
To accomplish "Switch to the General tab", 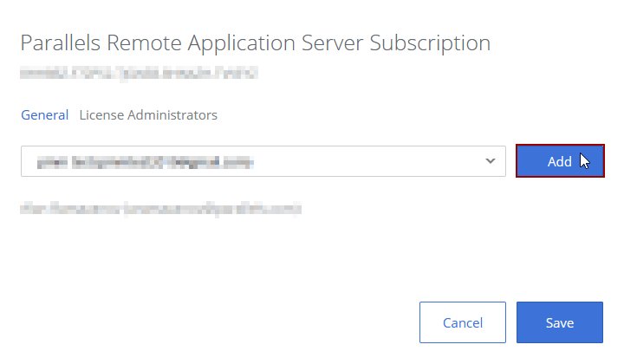I will point(44,114).
